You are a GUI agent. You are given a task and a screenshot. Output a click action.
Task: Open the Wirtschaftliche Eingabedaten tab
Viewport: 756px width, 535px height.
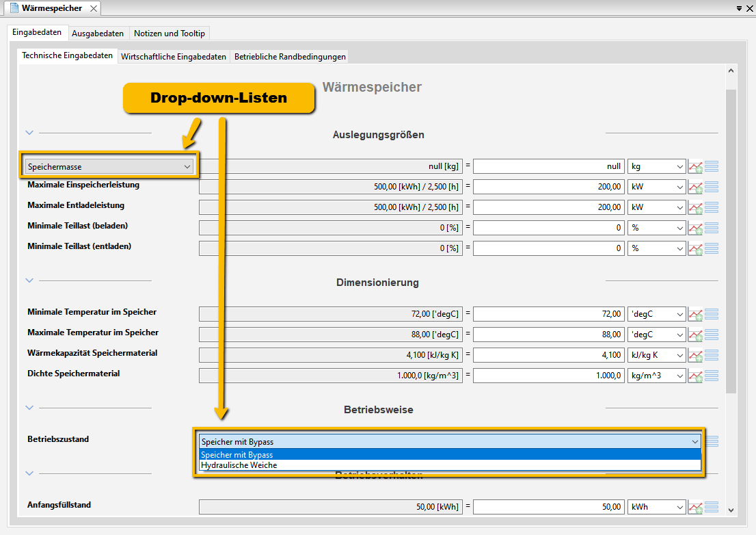[174, 57]
